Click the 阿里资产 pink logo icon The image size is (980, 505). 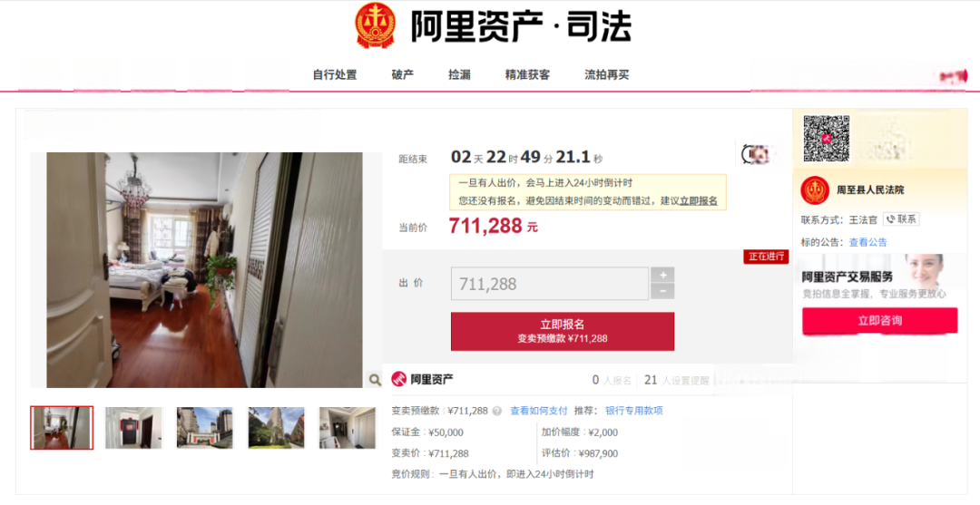click(x=398, y=379)
